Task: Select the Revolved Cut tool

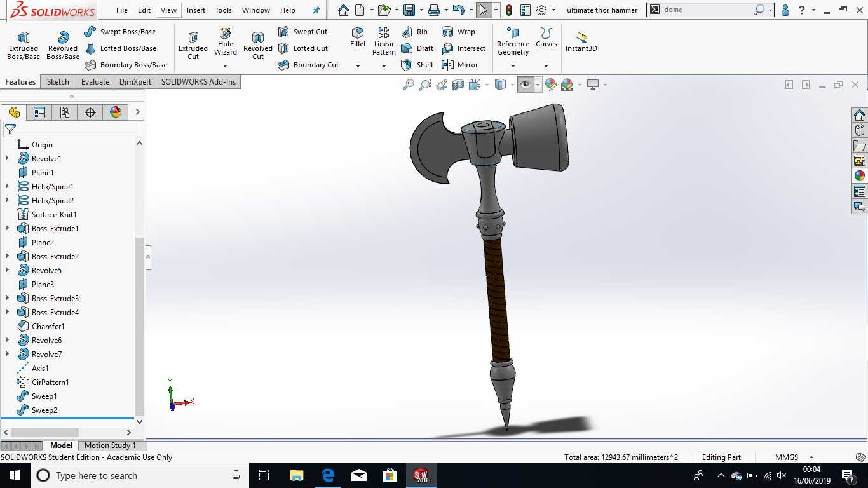Action: [x=258, y=46]
